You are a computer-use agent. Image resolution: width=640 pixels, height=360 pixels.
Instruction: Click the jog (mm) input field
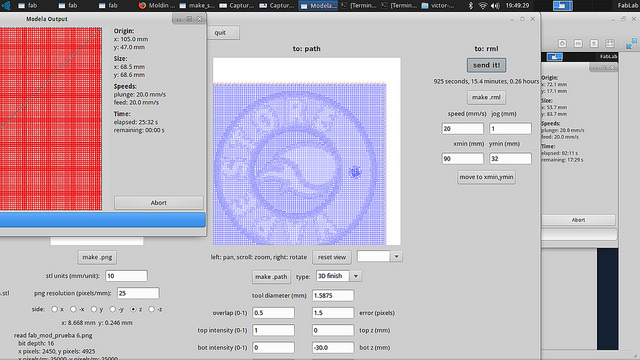pyautogui.click(x=510, y=129)
